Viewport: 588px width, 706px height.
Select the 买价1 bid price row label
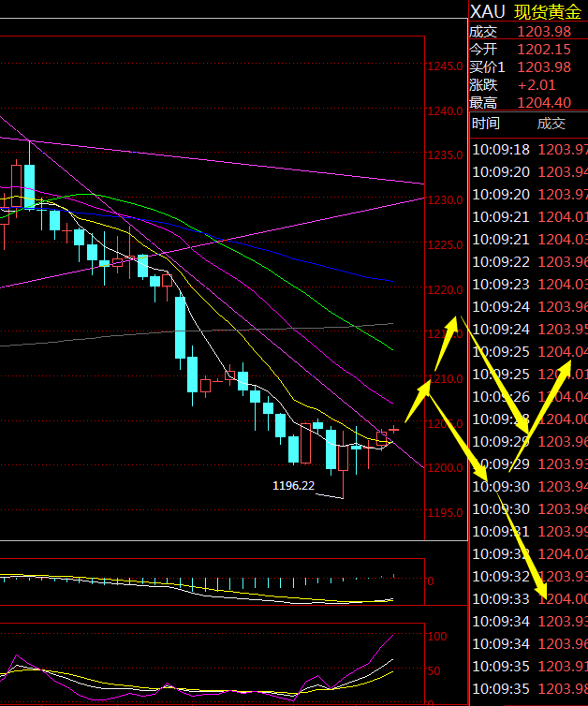click(487, 67)
